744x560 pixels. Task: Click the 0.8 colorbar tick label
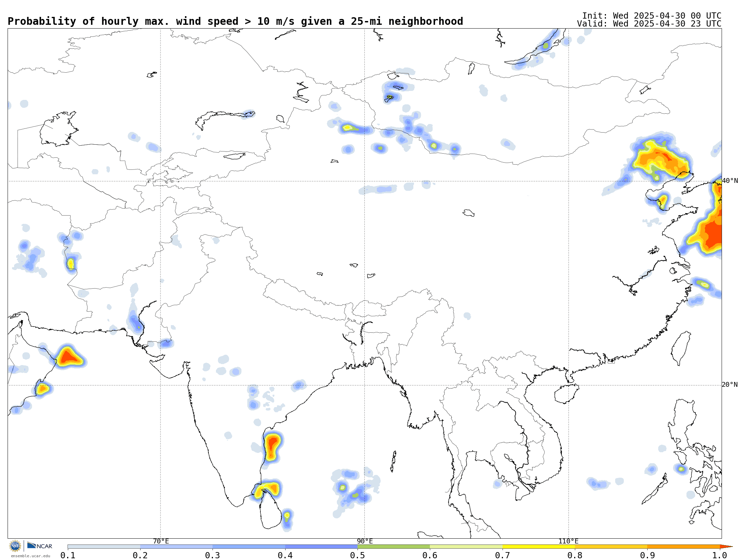(x=575, y=555)
